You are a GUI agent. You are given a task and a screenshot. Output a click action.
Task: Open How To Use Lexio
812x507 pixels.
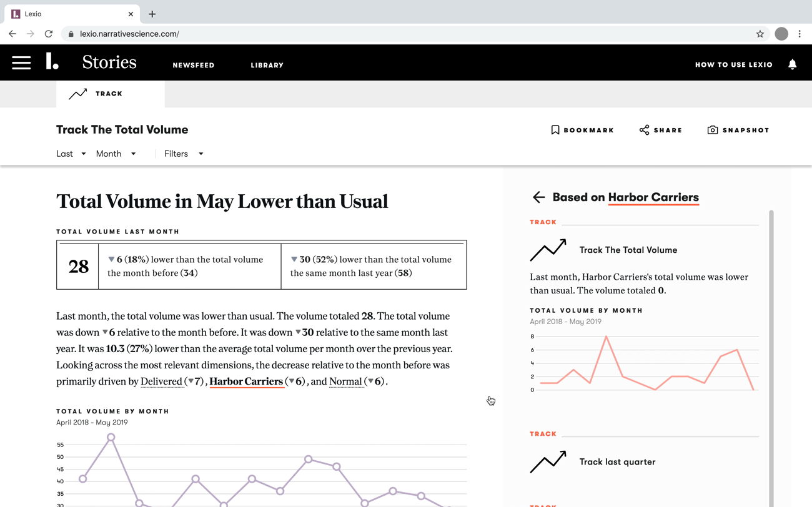click(734, 64)
